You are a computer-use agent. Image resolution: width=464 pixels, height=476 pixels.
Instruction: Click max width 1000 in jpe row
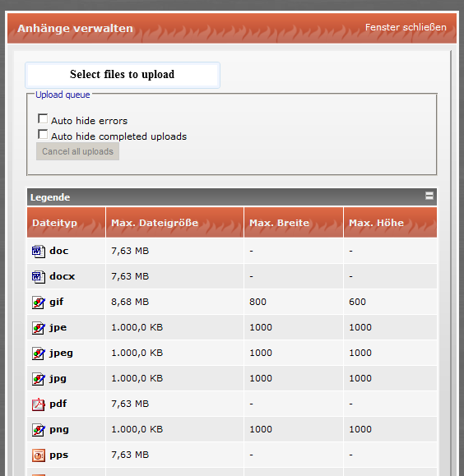(x=261, y=327)
